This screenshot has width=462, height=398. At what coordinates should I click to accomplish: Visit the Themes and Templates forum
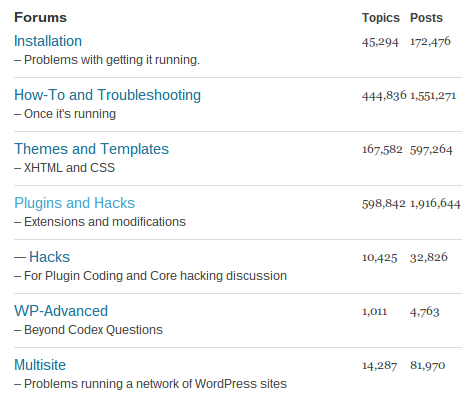coord(91,149)
